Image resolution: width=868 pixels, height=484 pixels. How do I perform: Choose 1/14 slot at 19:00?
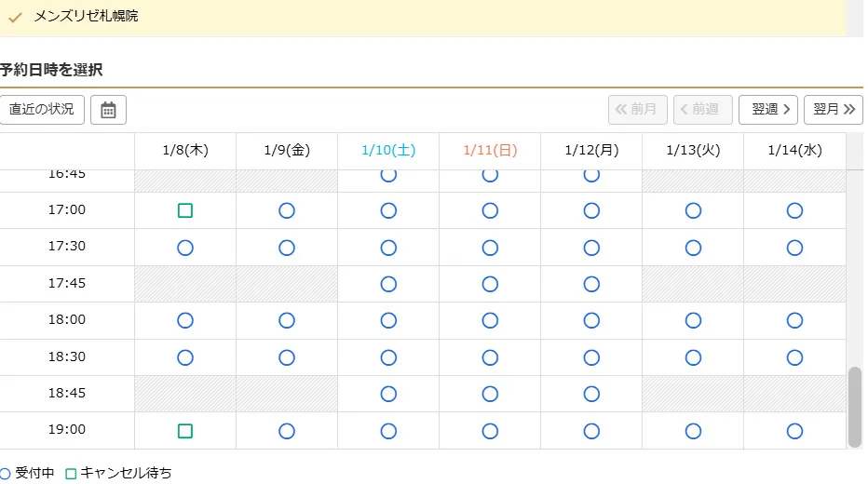(794, 431)
